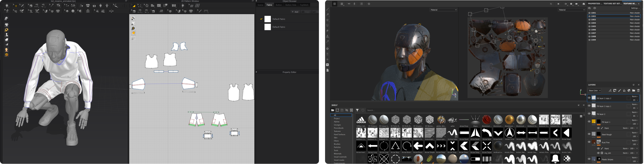The height and width of the screenshot is (164, 644).
Task: Select the Alphas shelf category
Action: pos(337,122)
